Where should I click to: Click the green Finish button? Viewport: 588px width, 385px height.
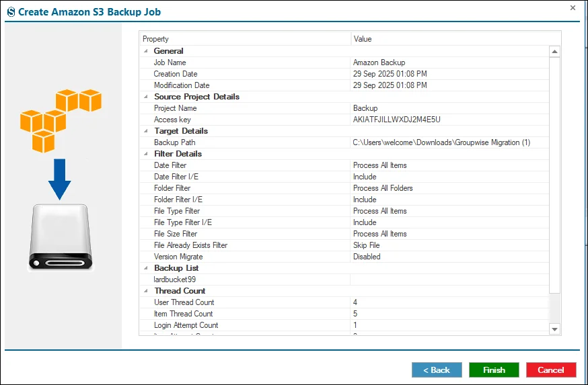(494, 370)
